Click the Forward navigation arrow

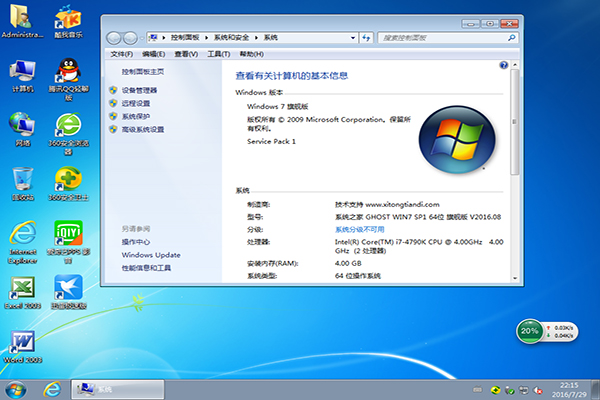(x=130, y=38)
